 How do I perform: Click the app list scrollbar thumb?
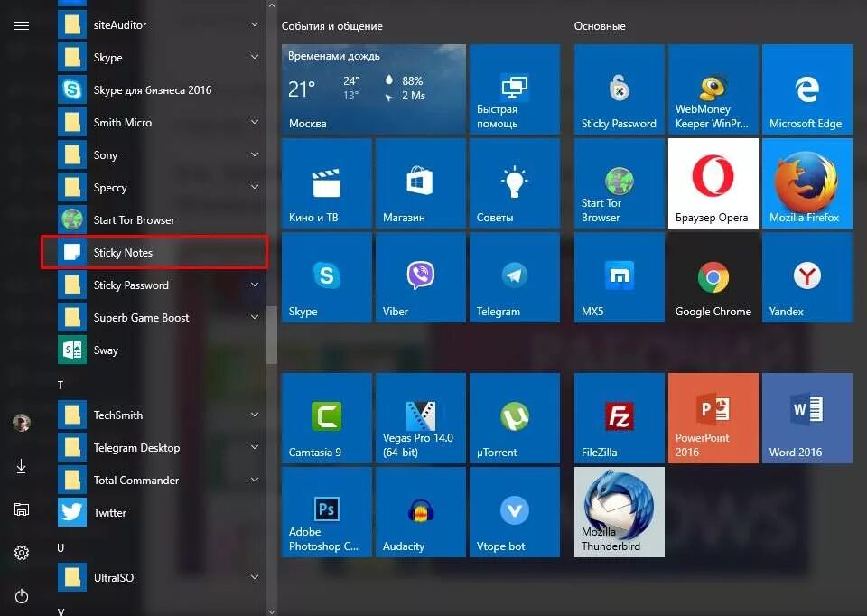point(272,336)
